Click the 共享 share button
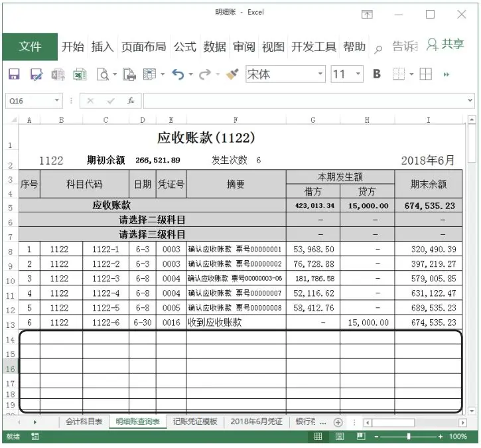This screenshot has width=481, height=448. pyautogui.click(x=445, y=44)
